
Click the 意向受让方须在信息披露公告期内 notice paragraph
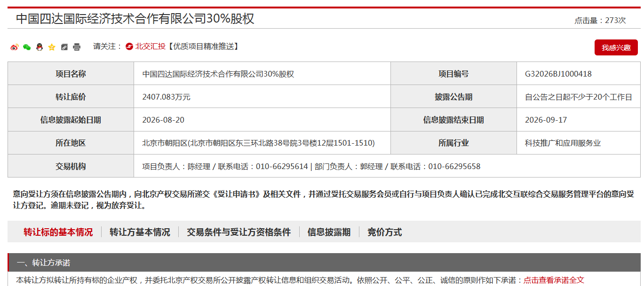(x=324, y=200)
